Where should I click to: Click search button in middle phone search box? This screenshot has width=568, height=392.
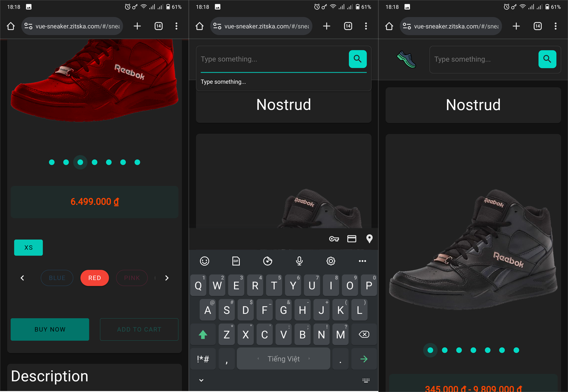point(358,59)
